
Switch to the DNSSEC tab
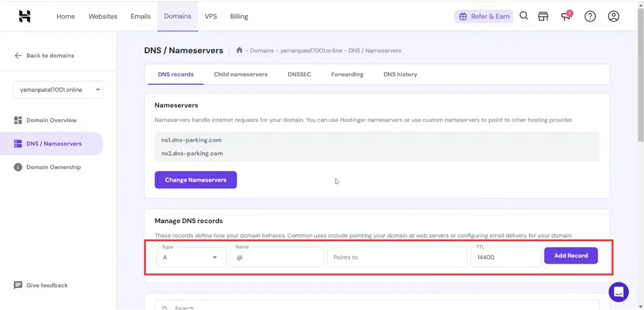[x=299, y=74]
